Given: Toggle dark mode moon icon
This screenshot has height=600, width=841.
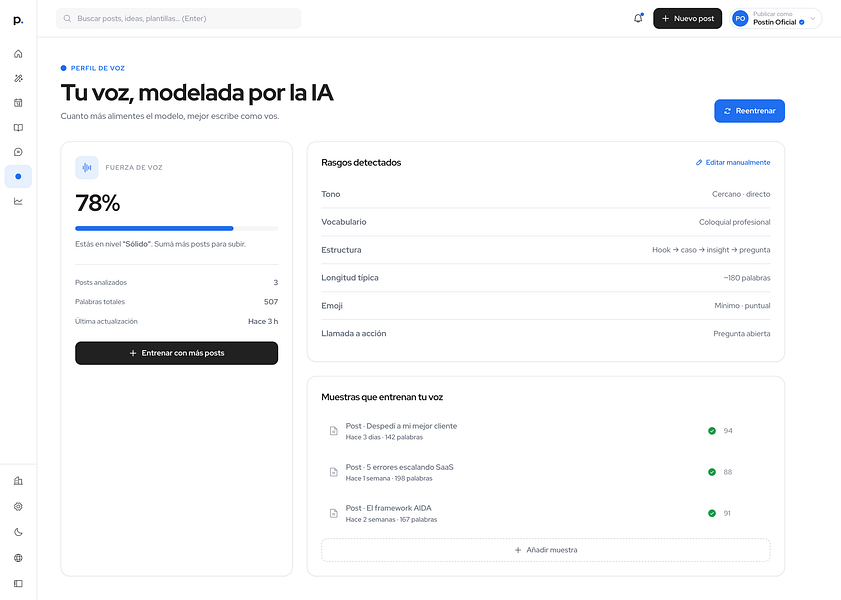Looking at the screenshot, I should tap(18, 532).
